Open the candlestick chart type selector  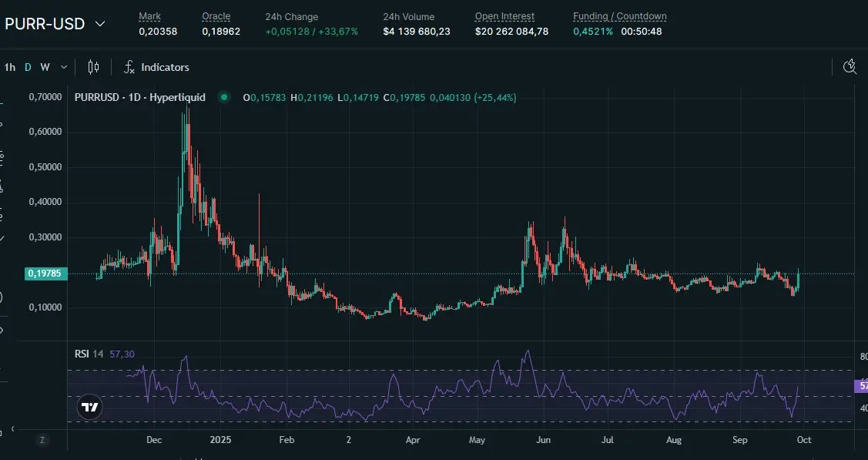click(93, 67)
